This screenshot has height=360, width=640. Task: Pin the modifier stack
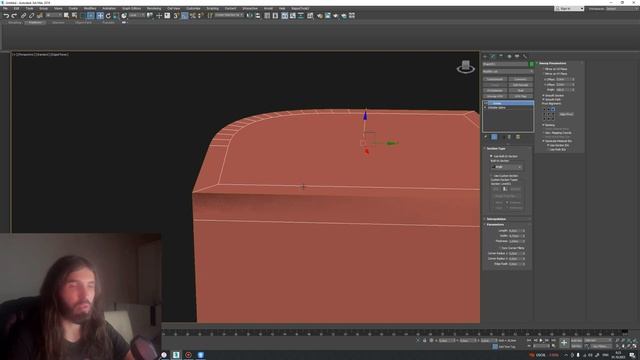(x=486, y=137)
